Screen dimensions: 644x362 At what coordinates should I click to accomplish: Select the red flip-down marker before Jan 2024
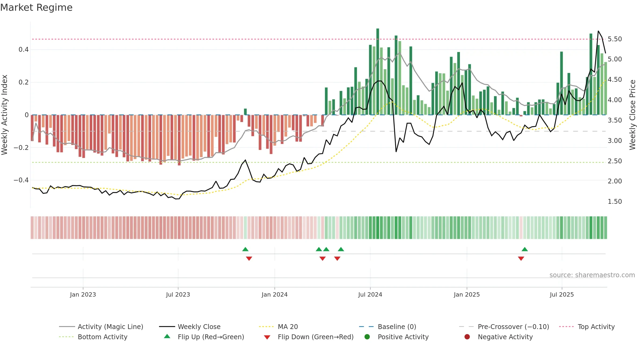click(249, 258)
